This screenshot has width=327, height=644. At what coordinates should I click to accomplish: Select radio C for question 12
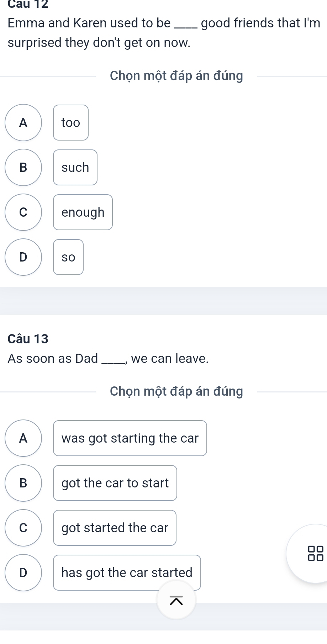pos(23,212)
